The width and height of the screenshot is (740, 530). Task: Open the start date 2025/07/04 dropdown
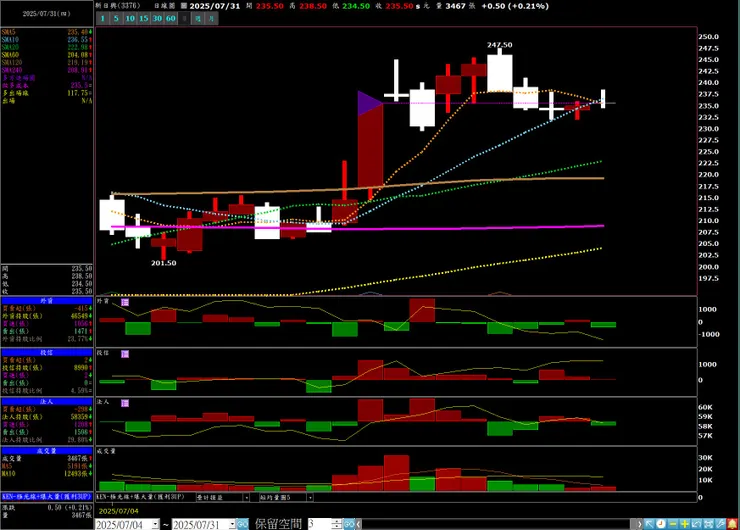coord(155,524)
